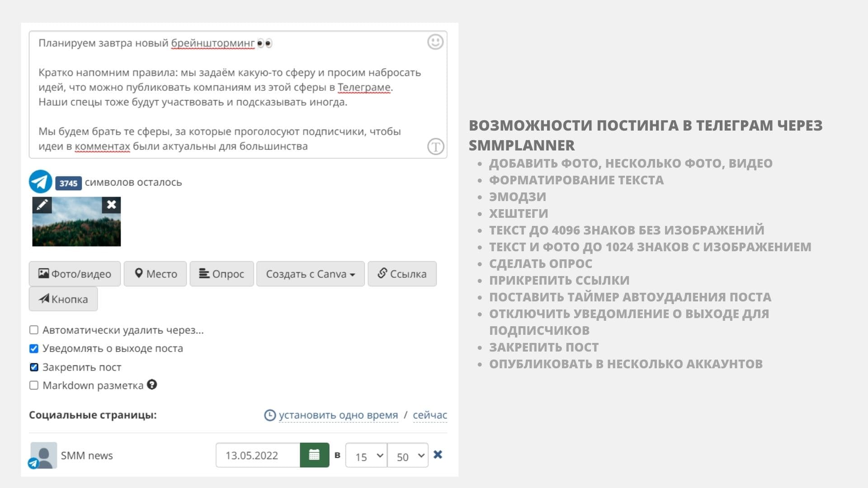Image resolution: width=868 pixels, height=488 pixels.
Task: Click the Фото/видео button
Action: pyautogui.click(x=75, y=274)
